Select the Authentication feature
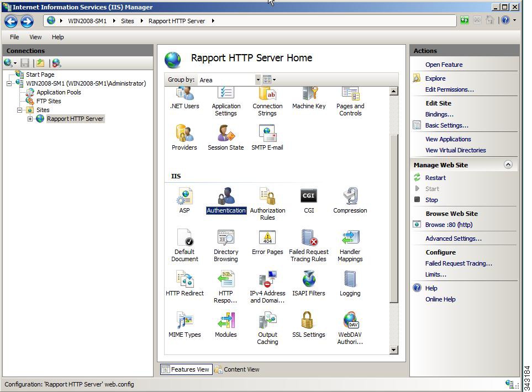 pyautogui.click(x=227, y=200)
